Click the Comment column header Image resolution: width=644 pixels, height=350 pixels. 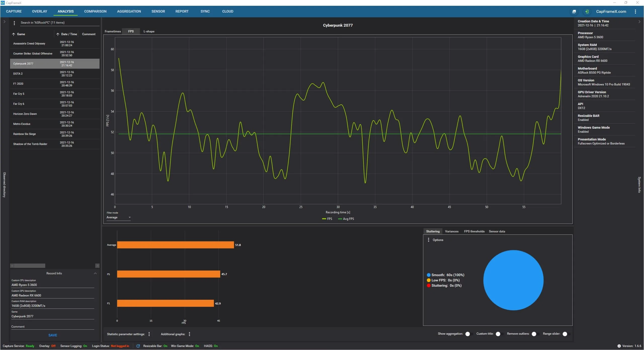click(x=89, y=34)
